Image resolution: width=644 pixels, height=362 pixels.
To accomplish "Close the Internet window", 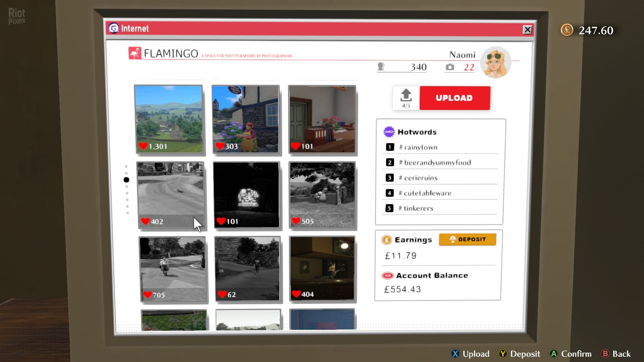I will [527, 30].
